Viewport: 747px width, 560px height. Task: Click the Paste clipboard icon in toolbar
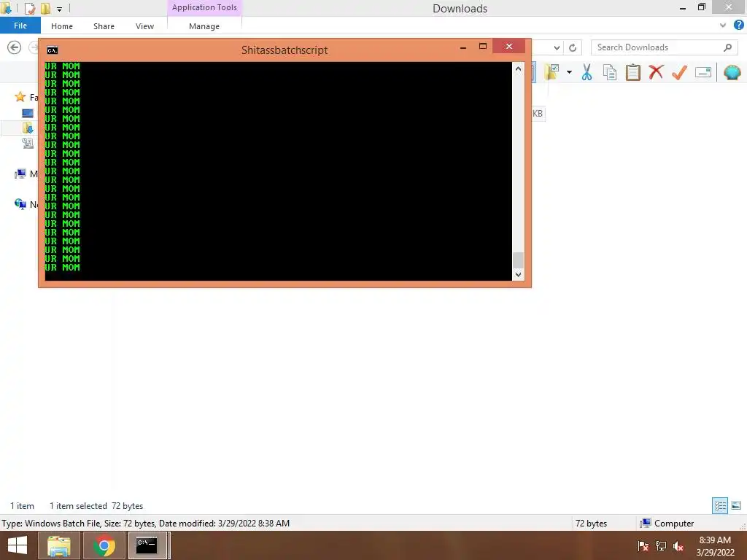pyautogui.click(x=632, y=72)
